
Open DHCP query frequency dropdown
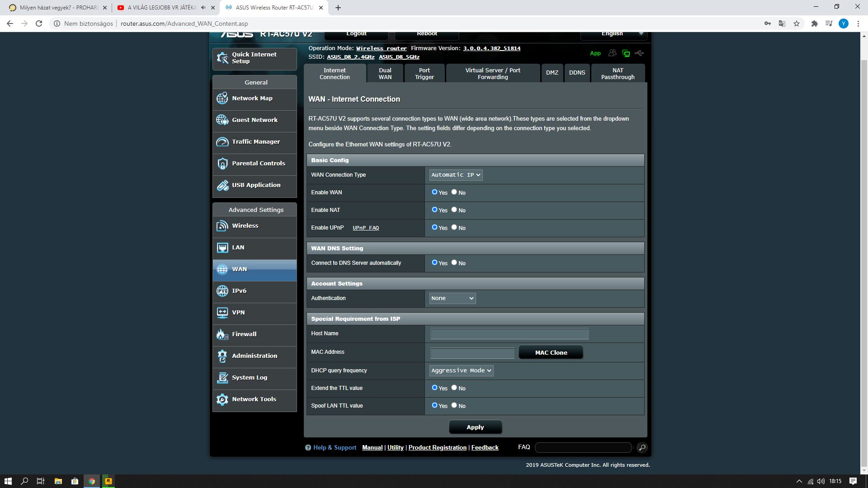[461, 371]
